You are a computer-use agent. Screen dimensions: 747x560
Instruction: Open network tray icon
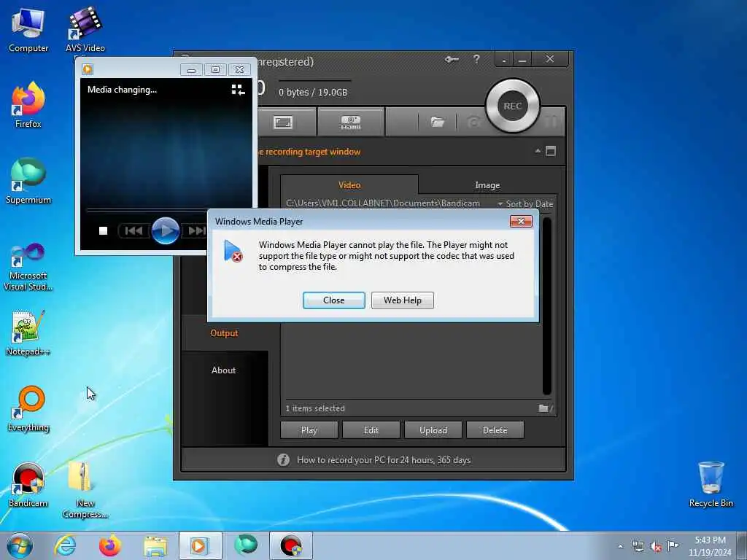(638, 546)
